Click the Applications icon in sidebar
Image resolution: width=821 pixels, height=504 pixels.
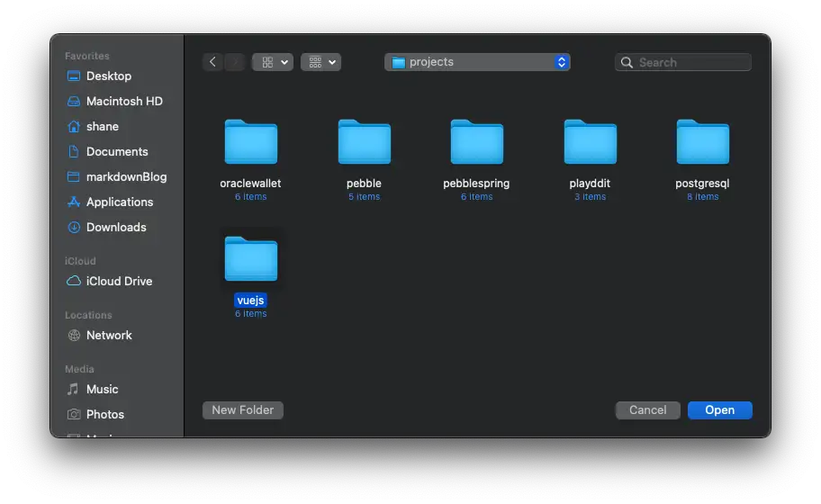74,202
